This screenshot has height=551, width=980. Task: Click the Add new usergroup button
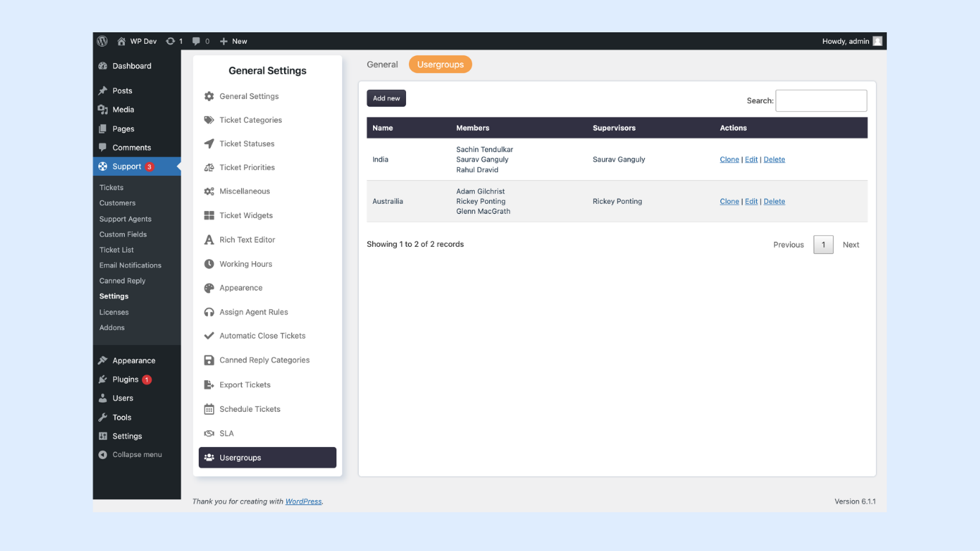[x=386, y=98]
